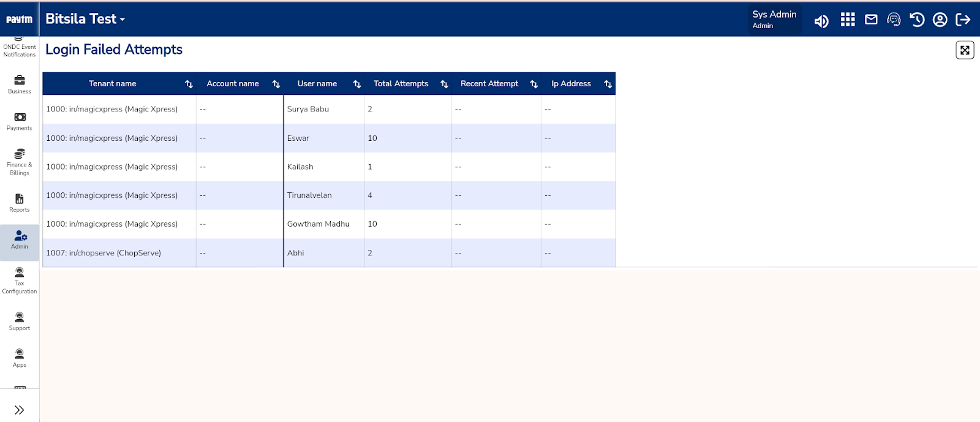Sort by Recent Attempt column arrows
980x422 pixels.
pos(534,84)
